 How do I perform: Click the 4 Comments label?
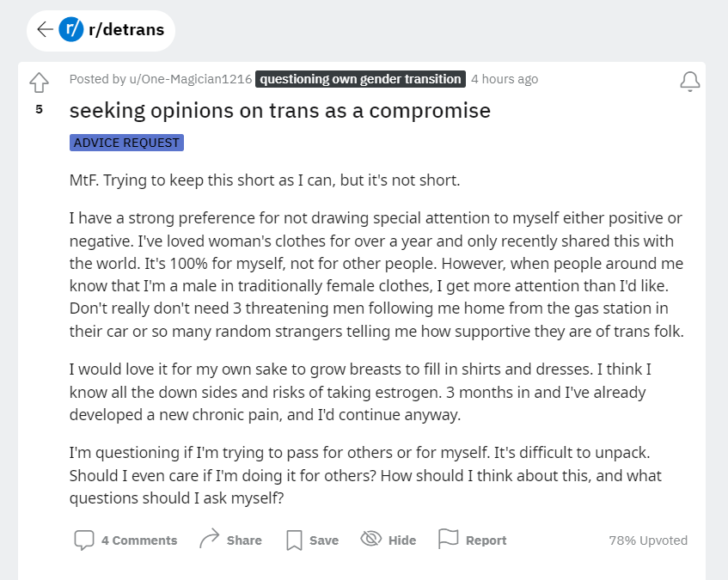click(139, 540)
